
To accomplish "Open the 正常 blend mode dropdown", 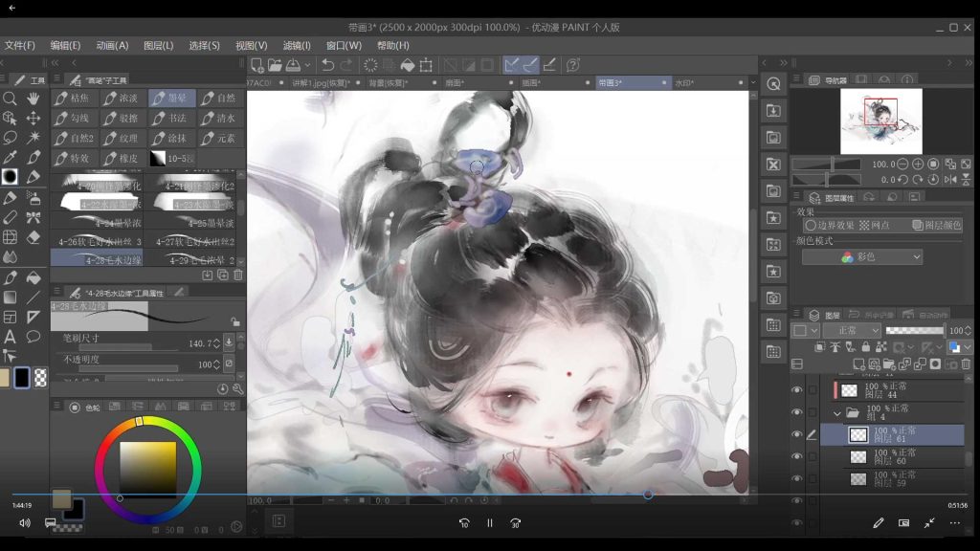I will [x=852, y=330].
